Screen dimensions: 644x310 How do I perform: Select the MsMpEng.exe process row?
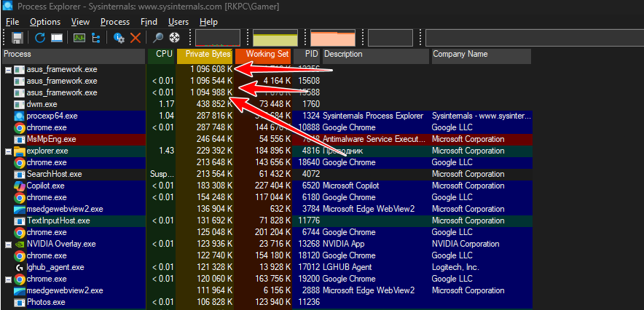267,139
